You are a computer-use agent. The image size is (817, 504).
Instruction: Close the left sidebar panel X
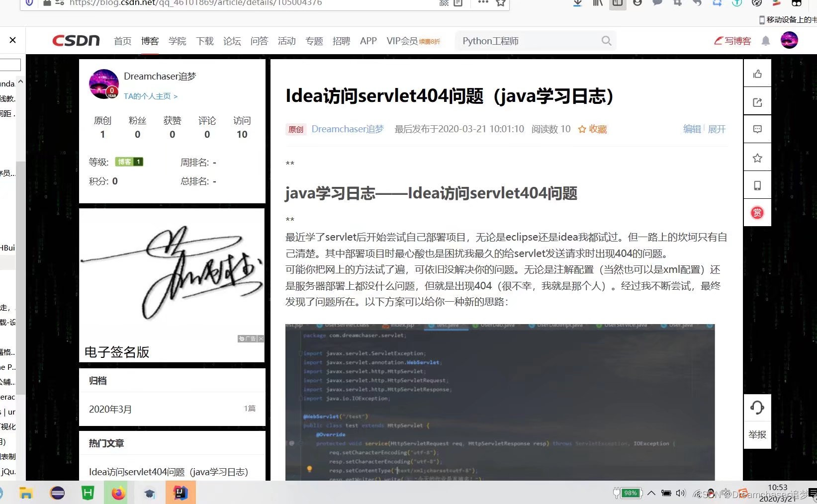click(13, 40)
